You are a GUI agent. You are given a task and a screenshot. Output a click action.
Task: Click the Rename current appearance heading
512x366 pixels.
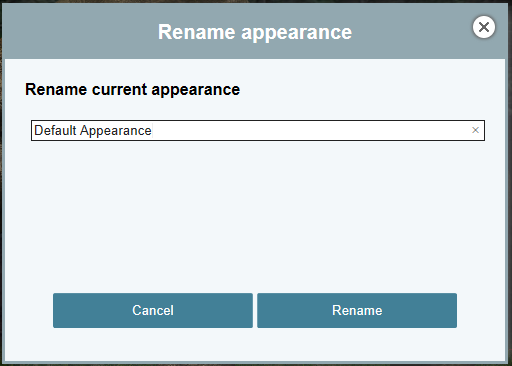(x=133, y=89)
